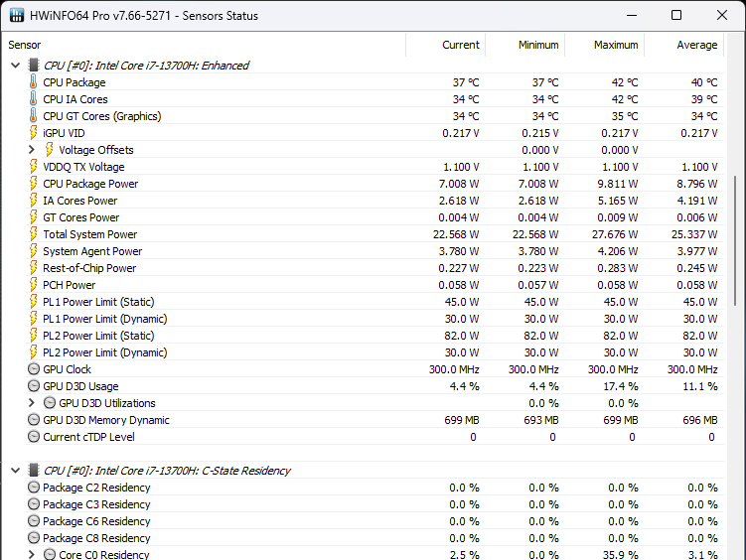Click the CPU Package Power lightning icon
Viewport: 746px width, 560px height.
33,184
